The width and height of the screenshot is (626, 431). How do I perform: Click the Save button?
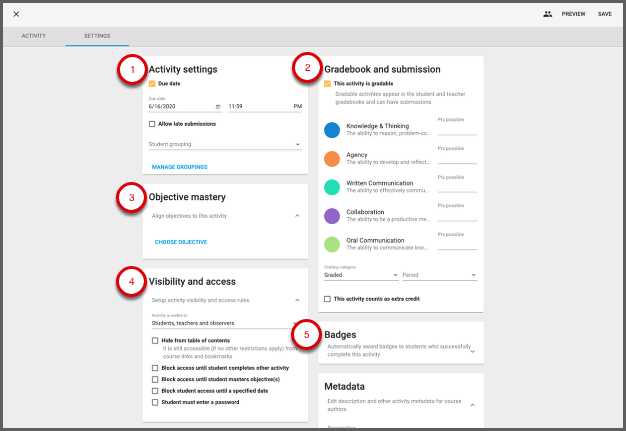coord(604,14)
